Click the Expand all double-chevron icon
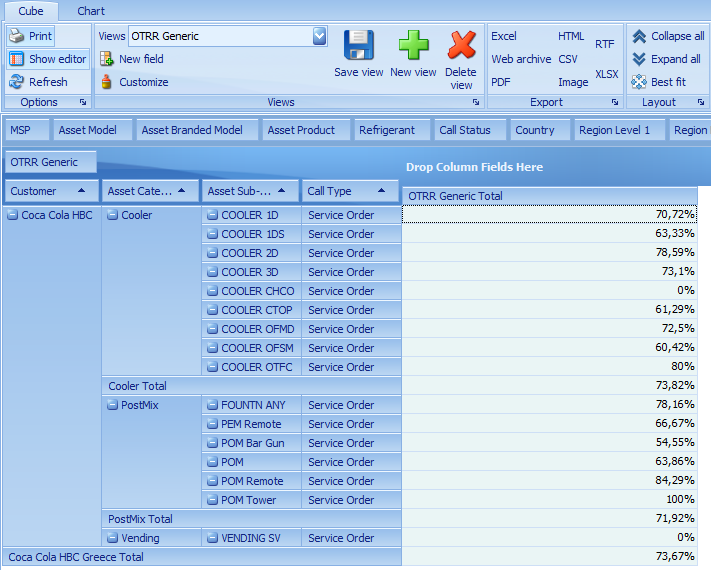 (x=639, y=59)
